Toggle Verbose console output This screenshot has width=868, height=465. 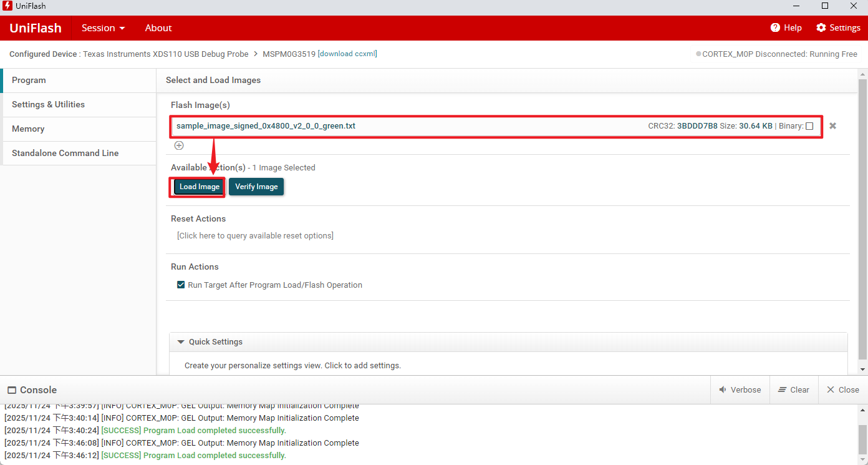point(740,389)
